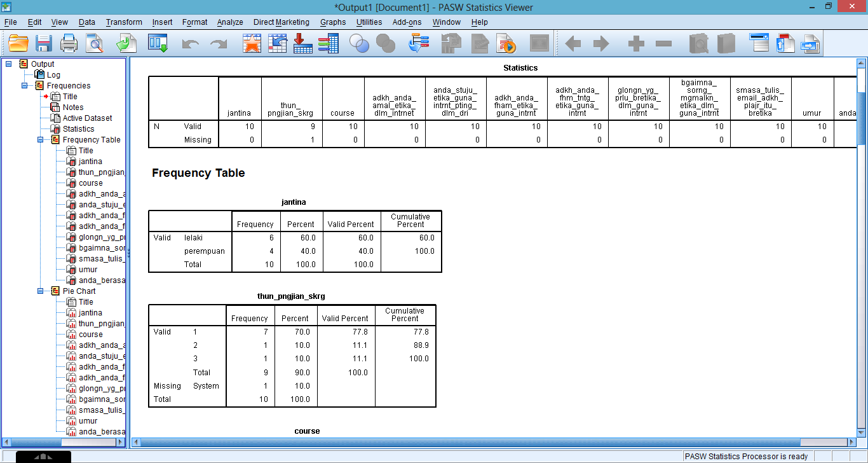This screenshot has width=868, height=463.
Task: Click the Go to Case icon
Action: [x=278, y=43]
